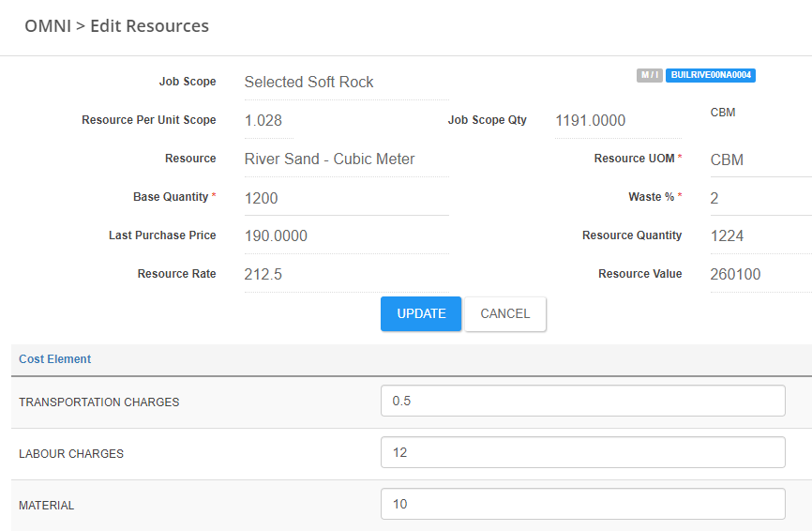This screenshot has width=812, height=531.
Task: Click the Job Scope Qty field
Action: pyautogui.click(x=617, y=121)
